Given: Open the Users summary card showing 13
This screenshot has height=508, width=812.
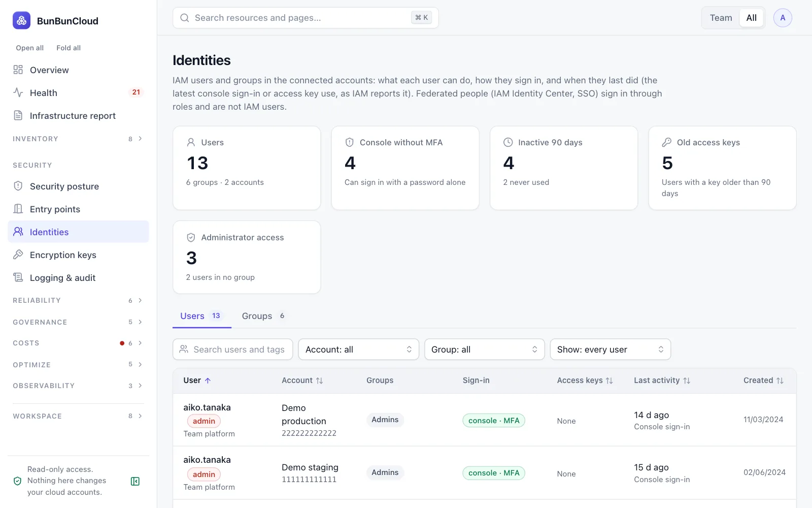Looking at the screenshot, I should (247, 168).
